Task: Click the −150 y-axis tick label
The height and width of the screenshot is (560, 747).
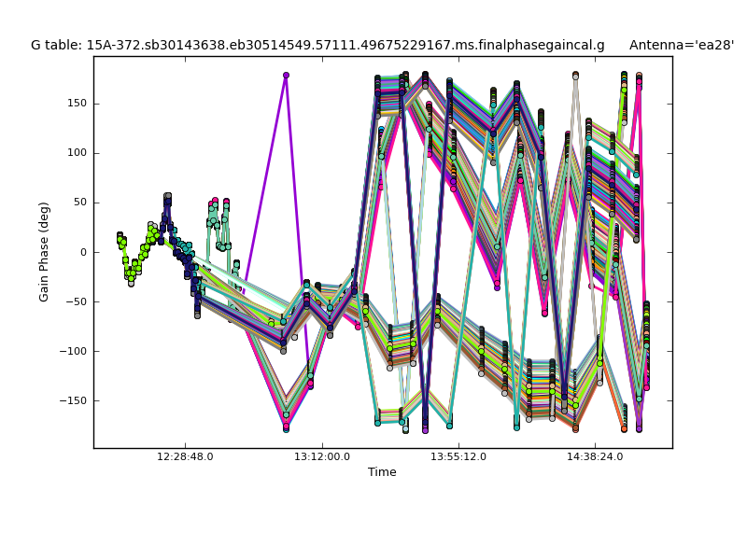Action: point(73,400)
